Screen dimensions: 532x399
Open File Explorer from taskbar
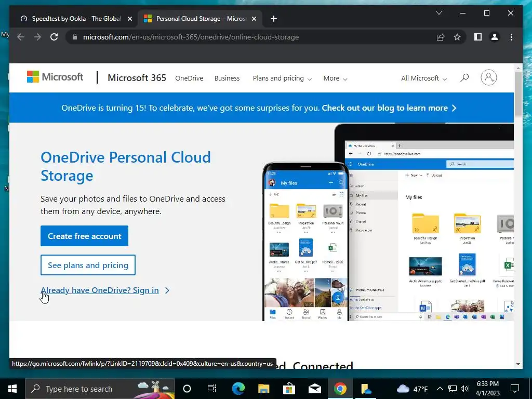point(263,389)
